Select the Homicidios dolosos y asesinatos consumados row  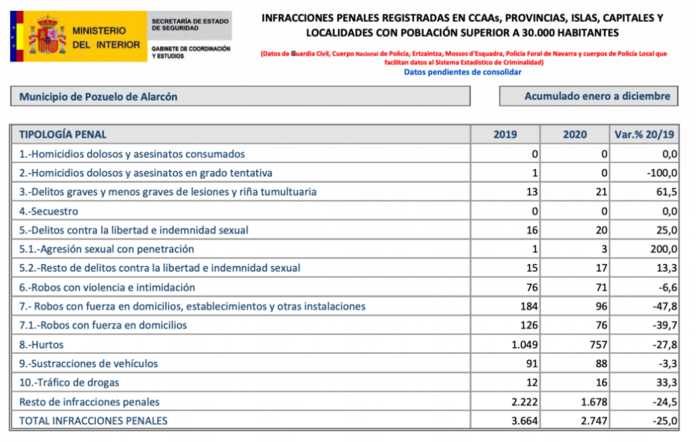[133, 154]
